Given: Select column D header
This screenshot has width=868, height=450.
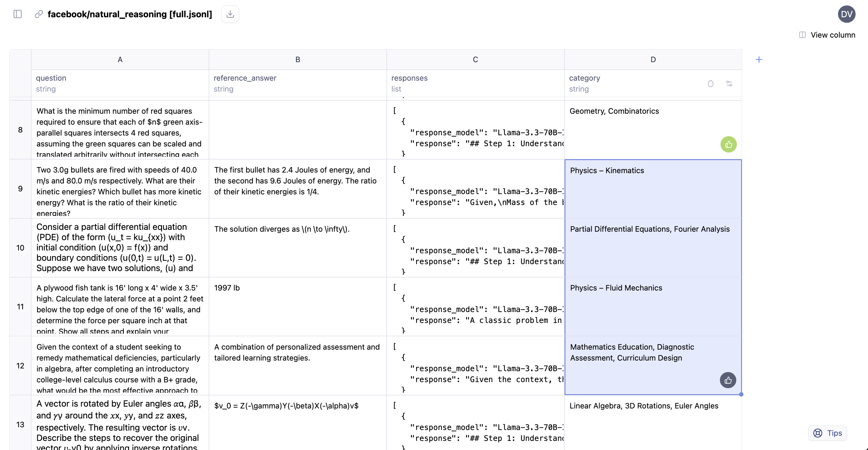Looking at the screenshot, I should tap(653, 60).
